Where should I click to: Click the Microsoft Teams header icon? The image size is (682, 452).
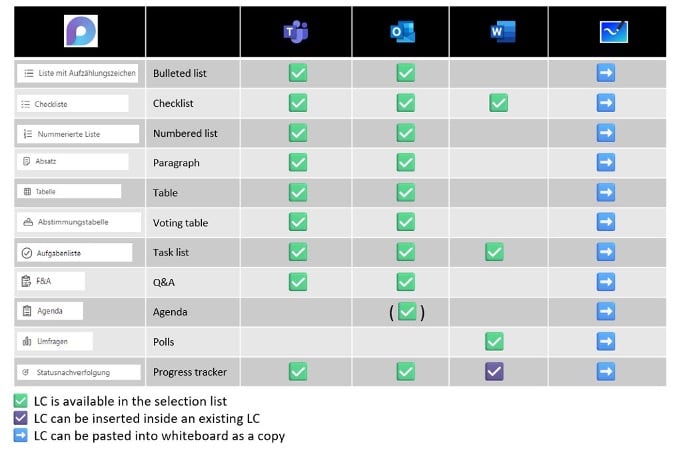point(296,32)
